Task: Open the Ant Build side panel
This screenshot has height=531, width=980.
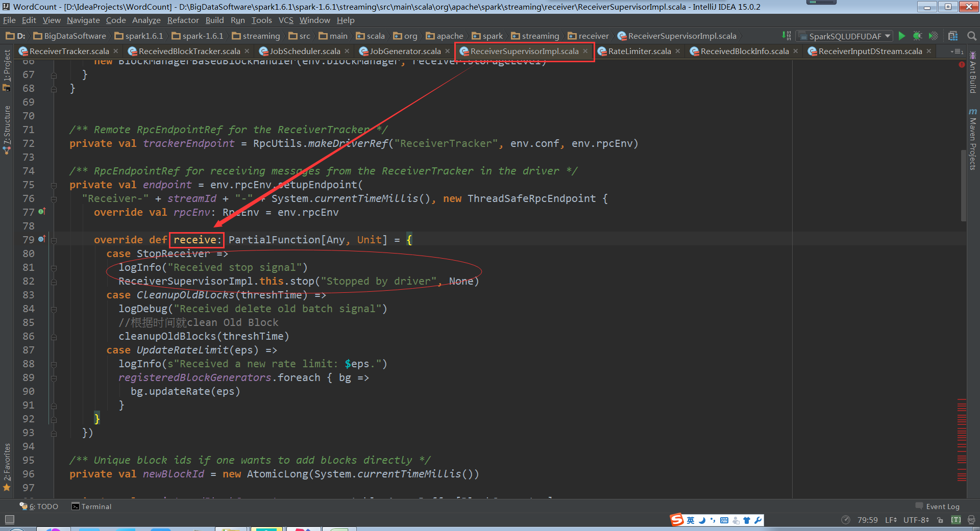Action: (x=973, y=73)
